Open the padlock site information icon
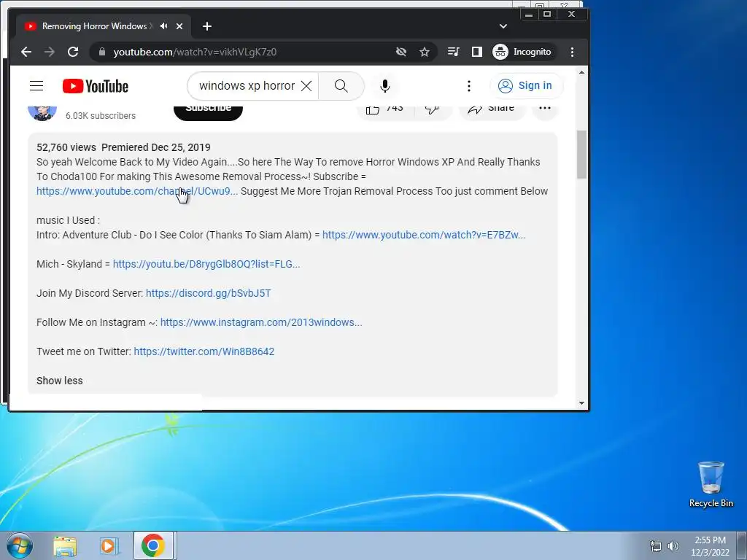Screen dimensions: 747x560 tap(102, 52)
